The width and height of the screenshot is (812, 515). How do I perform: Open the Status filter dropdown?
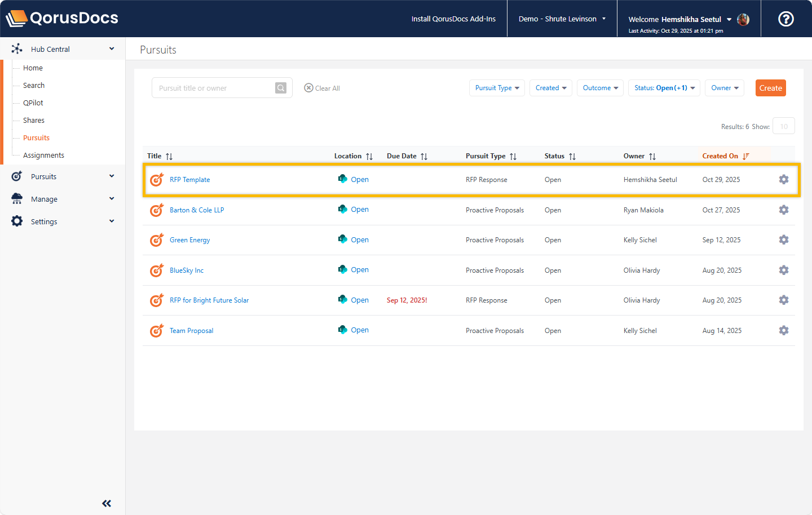[664, 88]
